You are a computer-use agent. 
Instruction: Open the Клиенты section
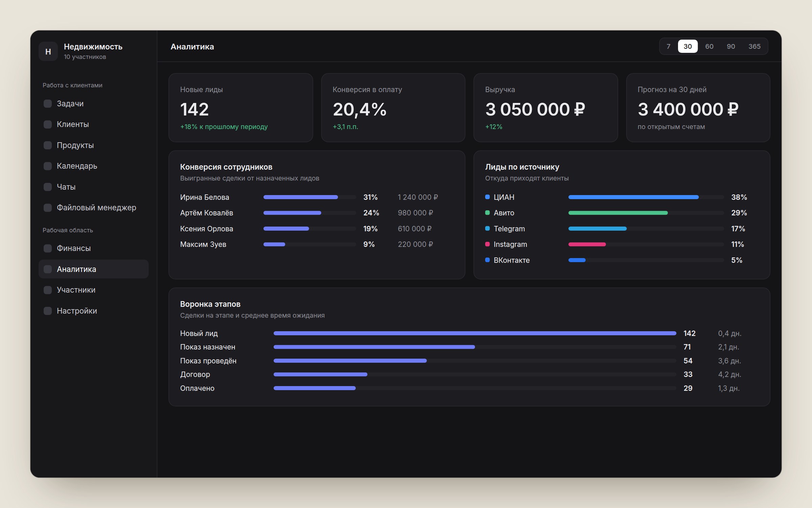tap(93, 124)
